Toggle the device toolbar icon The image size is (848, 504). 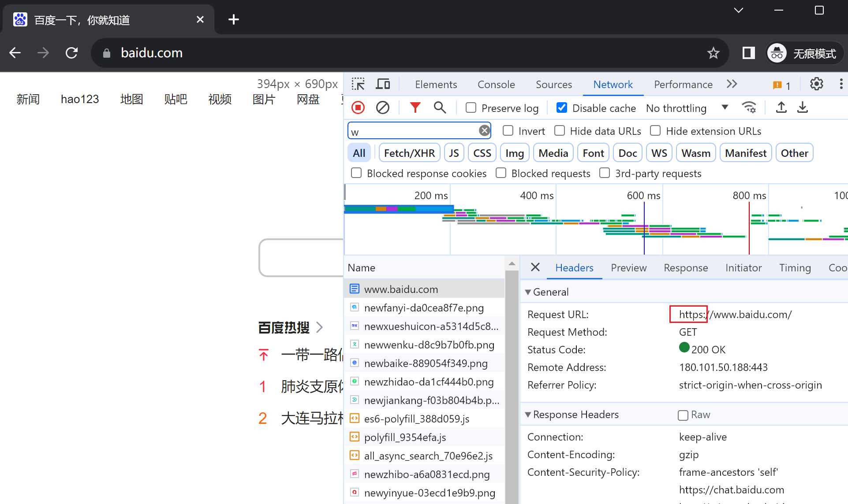[x=383, y=84]
